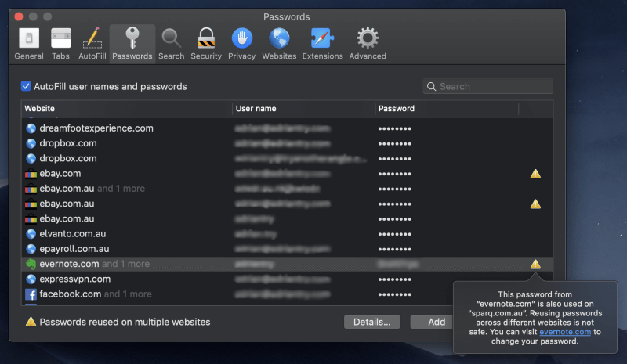
Task: Open the Extensions puzzle piece pane
Action: (322, 44)
